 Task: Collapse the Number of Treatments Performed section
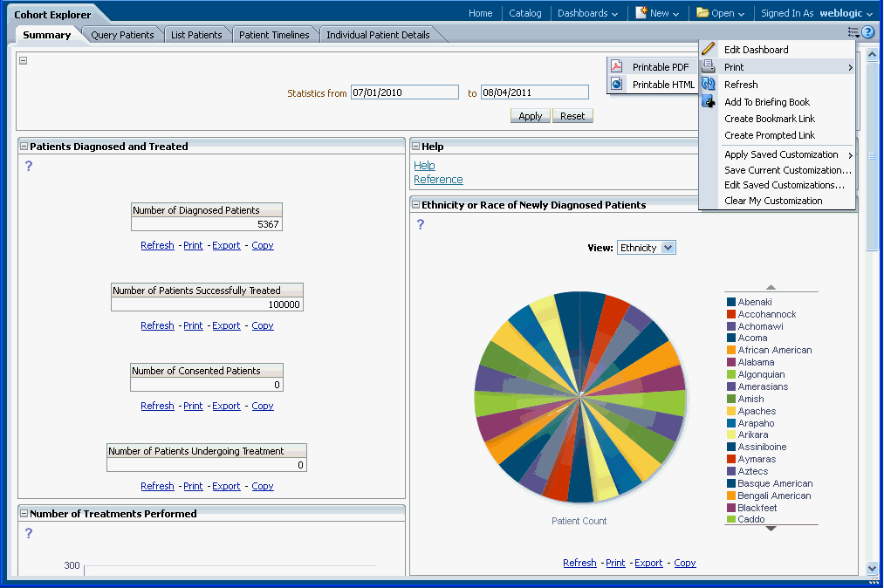click(x=24, y=514)
